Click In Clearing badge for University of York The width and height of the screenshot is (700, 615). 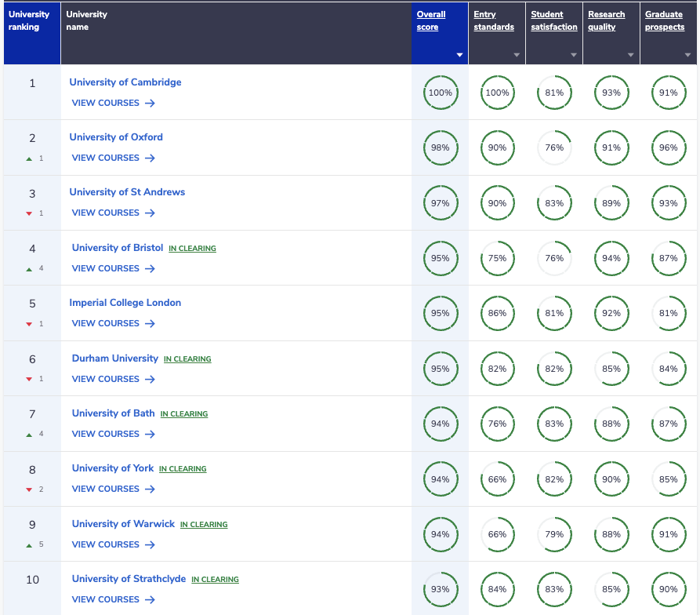pos(183,468)
